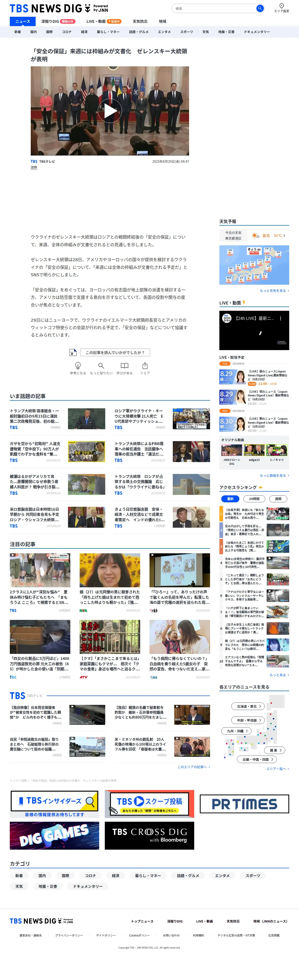299x980 pixels.
Task: Click the もっと動画を見る link
Action: coord(274,476)
